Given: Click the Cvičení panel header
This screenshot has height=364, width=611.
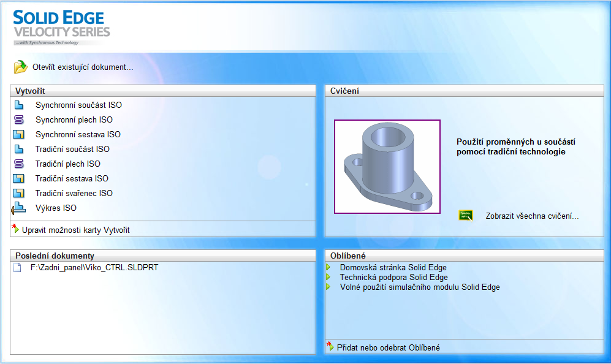Looking at the screenshot, I should click(465, 91).
